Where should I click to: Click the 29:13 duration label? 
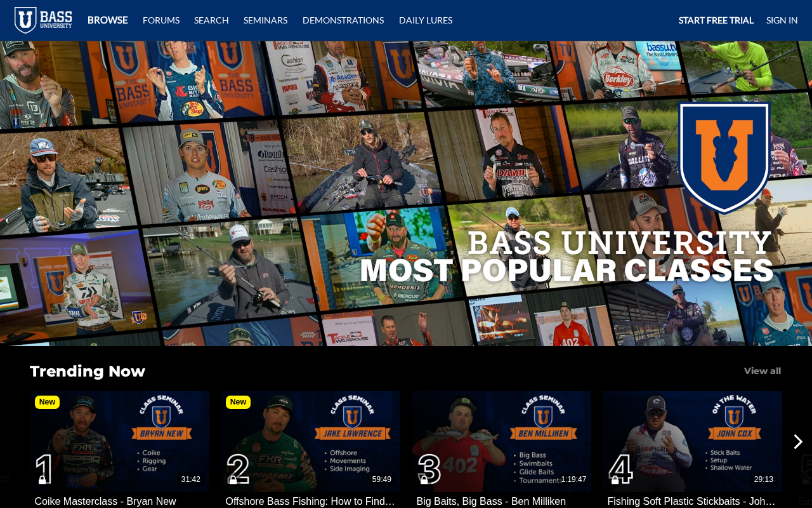pos(764,479)
